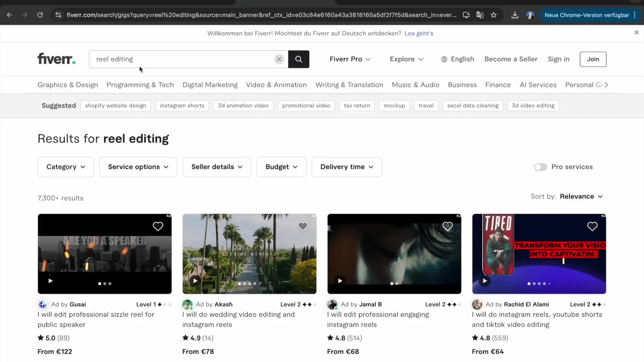Open the Music & Audio category
The width and height of the screenshot is (644, 362).
415,85
